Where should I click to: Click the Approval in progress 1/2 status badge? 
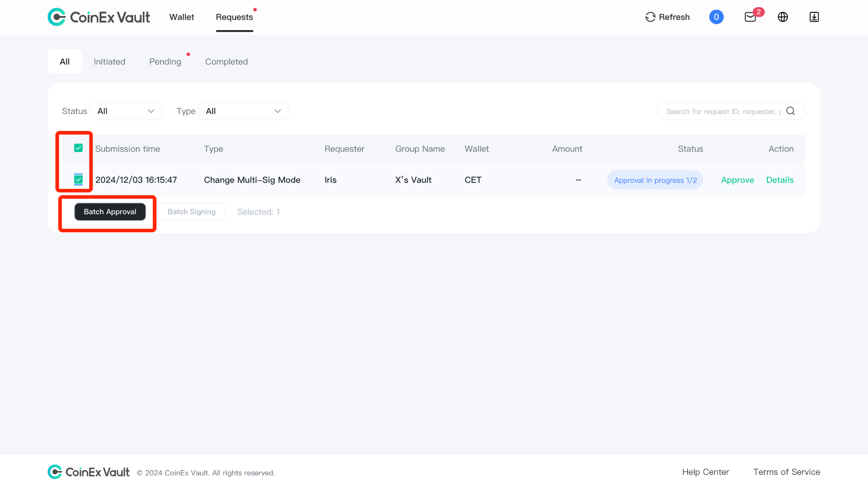click(655, 180)
